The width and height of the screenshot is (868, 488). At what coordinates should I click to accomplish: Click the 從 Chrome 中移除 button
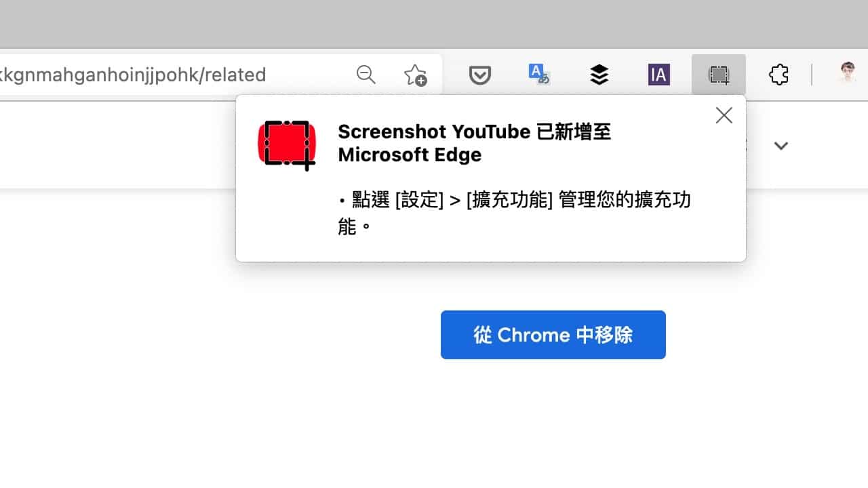click(x=553, y=335)
